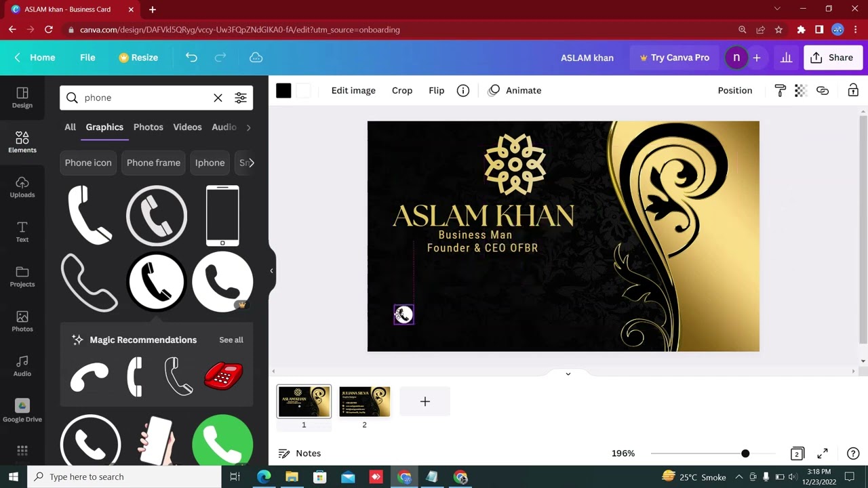Open the Uploads sidebar panel
This screenshot has width=868, height=488.
click(22, 187)
